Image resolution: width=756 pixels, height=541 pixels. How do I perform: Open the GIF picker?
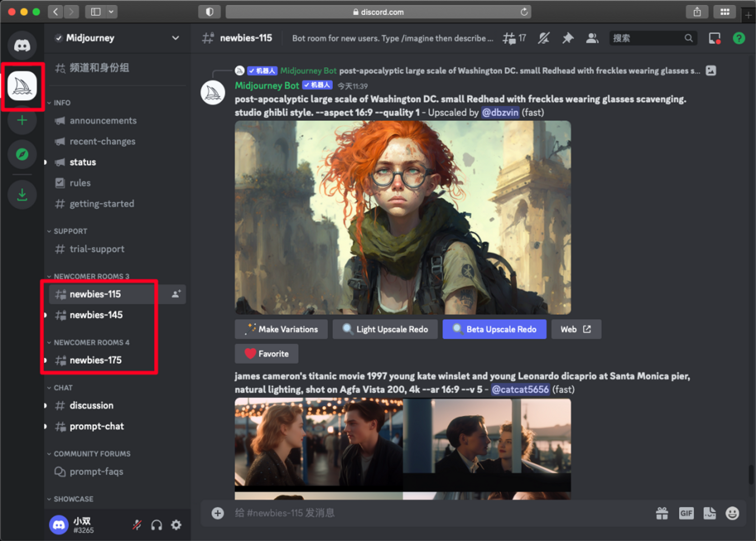coord(686,513)
